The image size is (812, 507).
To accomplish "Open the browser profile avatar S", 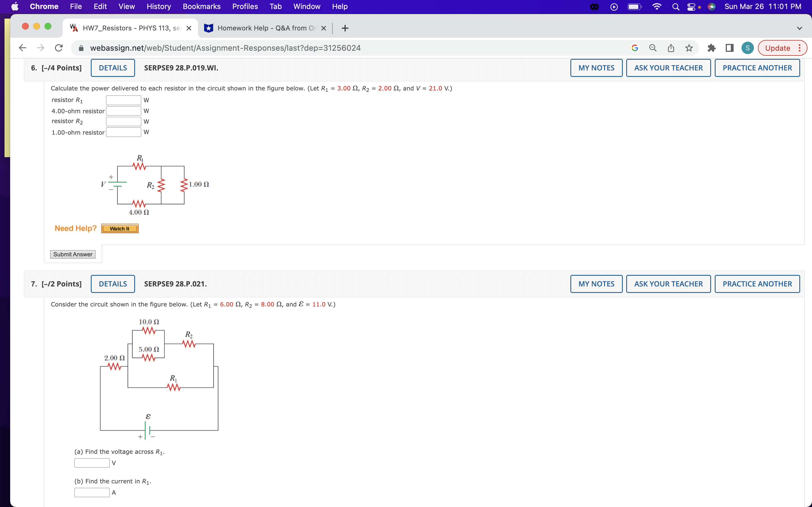I will (x=747, y=48).
